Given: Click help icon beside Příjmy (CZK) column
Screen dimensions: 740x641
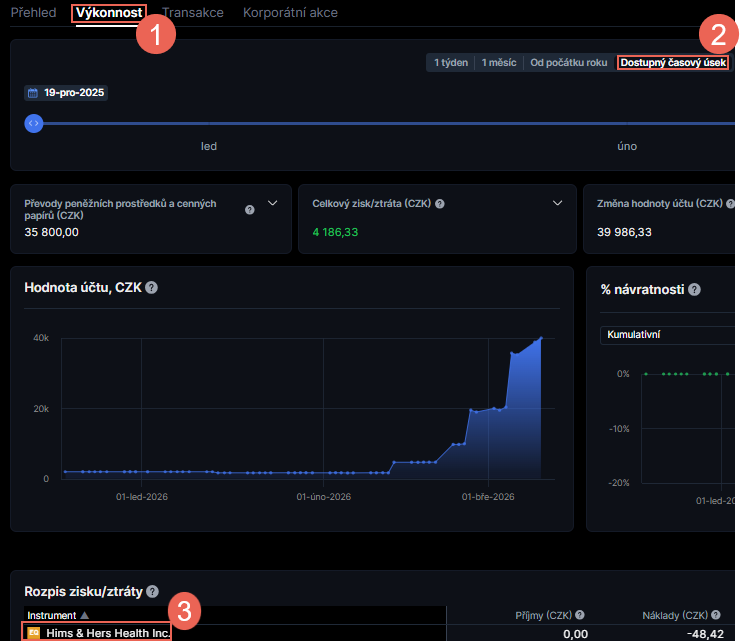Looking at the screenshot, I should [580, 615].
